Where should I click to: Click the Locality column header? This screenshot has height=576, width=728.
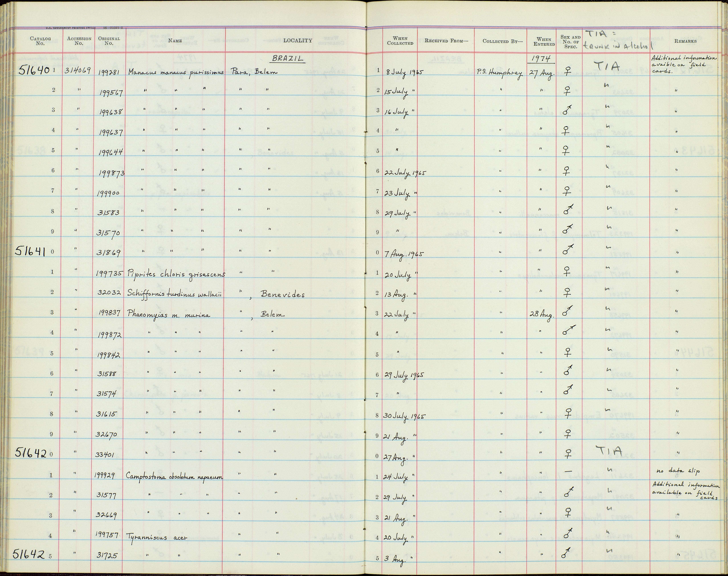pyautogui.click(x=297, y=40)
